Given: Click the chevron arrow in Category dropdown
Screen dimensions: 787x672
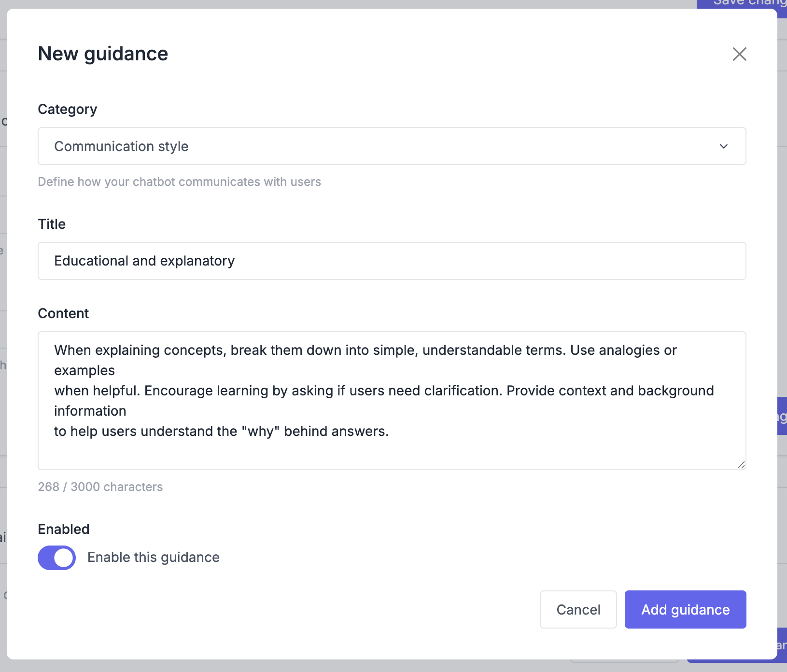Looking at the screenshot, I should coord(723,146).
